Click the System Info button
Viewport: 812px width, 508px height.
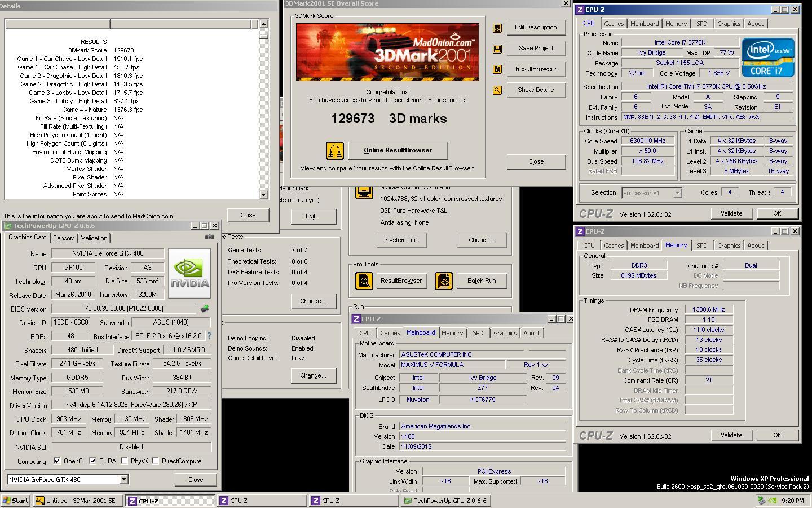[401, 240]
